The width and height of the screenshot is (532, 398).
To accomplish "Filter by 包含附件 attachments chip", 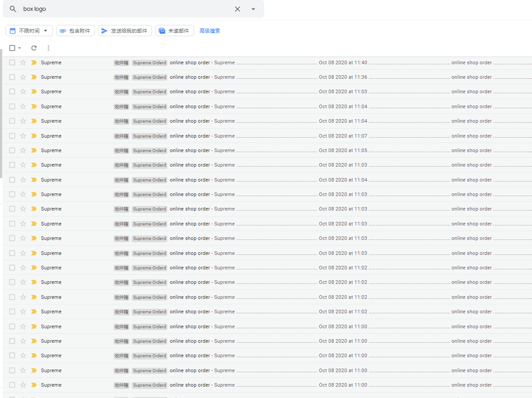I will pos(75,31).
